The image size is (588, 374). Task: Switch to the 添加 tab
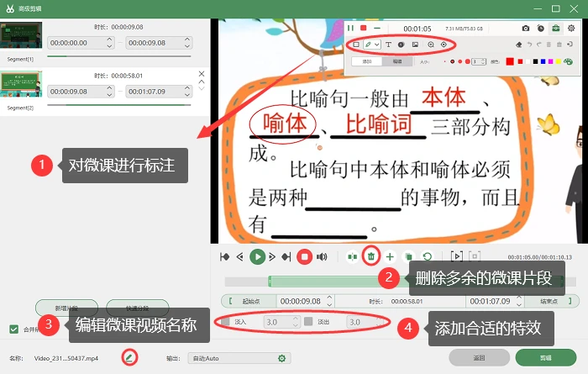(x=367, y=61)
